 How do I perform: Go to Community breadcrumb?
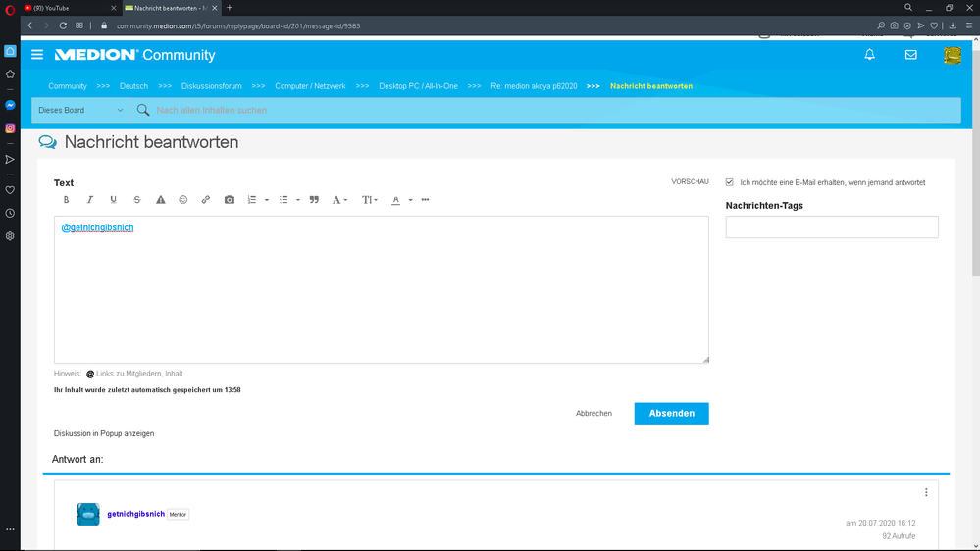tap(68, 86)
